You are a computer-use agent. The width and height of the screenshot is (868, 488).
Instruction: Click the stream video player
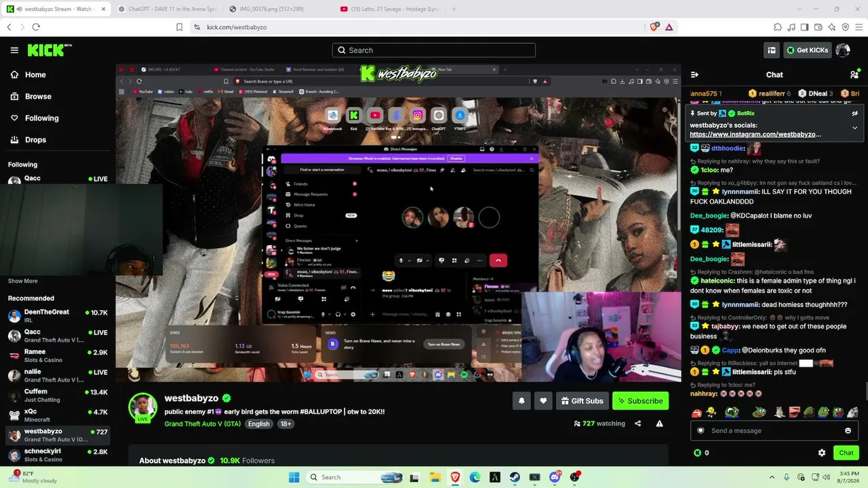coord(398,223)
